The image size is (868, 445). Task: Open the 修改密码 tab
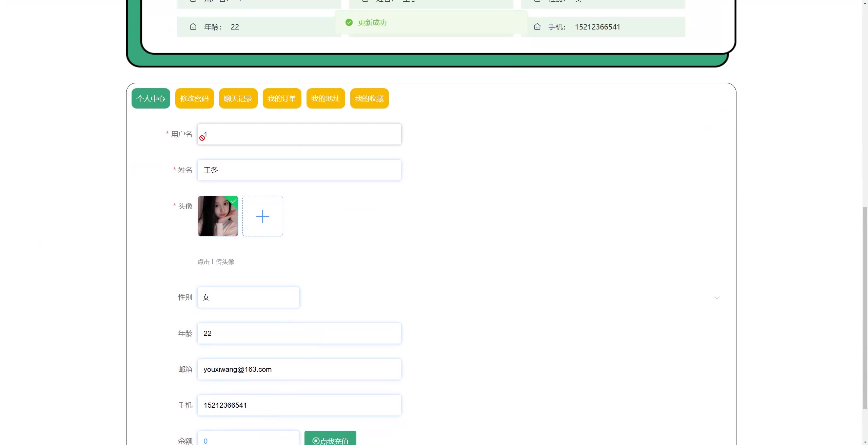(x=194, y=98)
